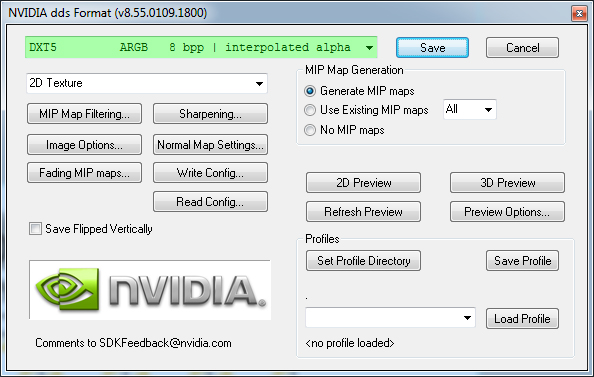Open the 2D Preview
The image size is (594, 377).
tap(363, 183)
